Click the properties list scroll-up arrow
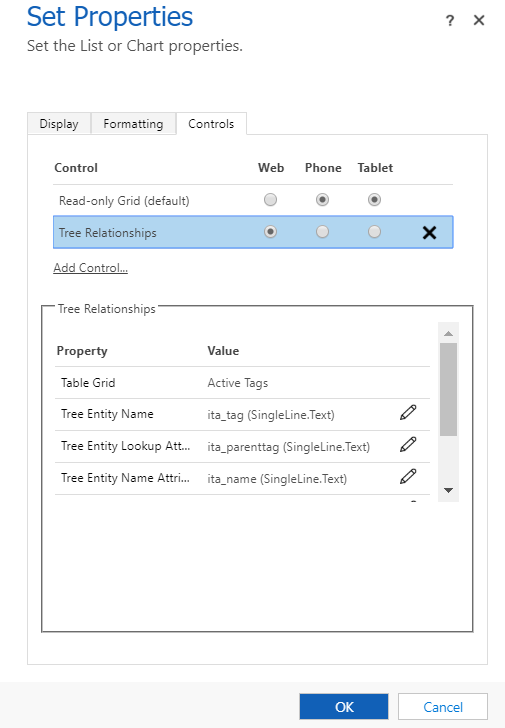This screenshot has width=505, height=728. point(448,333)
